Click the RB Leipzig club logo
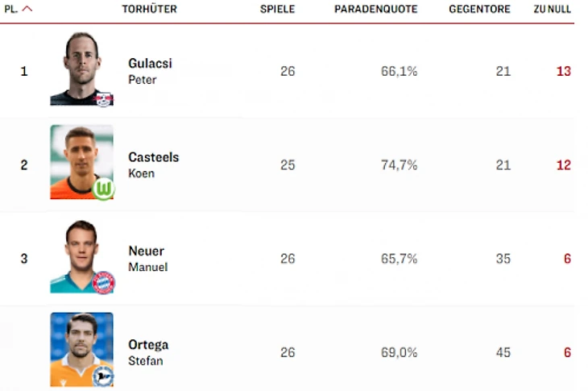Viewport: 588px width, 391px height. [x=103, y=99]
